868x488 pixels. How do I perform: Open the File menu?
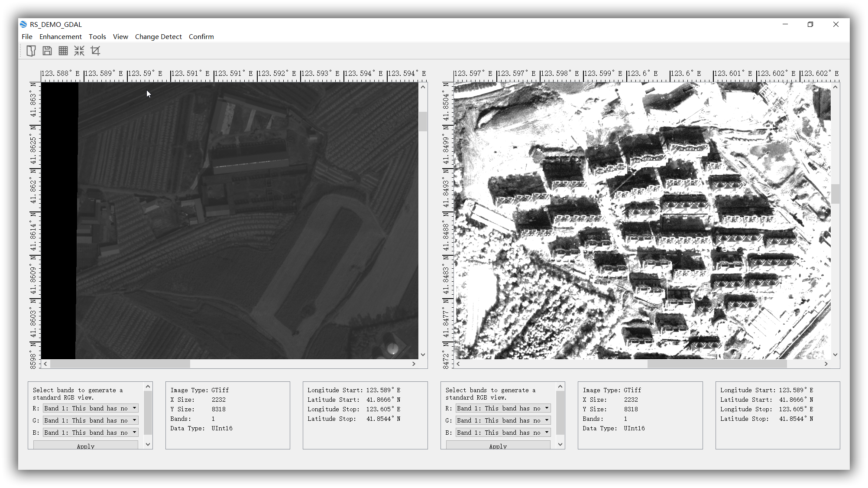[x=27, y=36]
